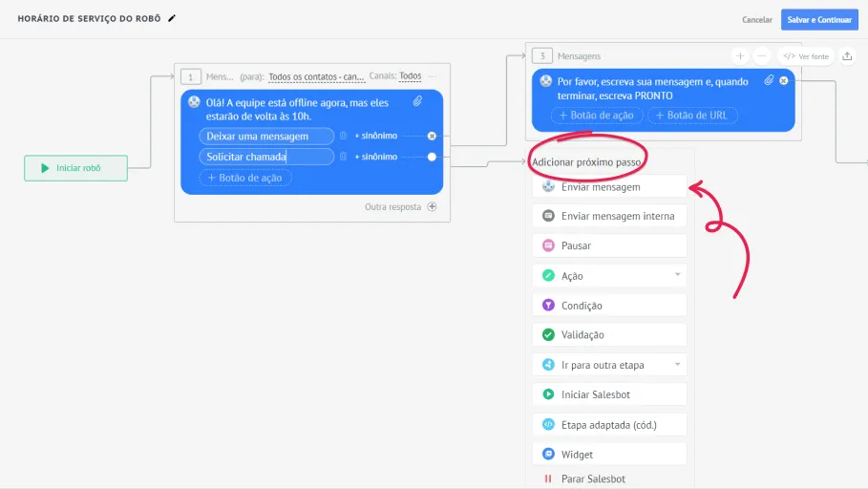Open the Todos os contatos recipient dropdown

317,76
